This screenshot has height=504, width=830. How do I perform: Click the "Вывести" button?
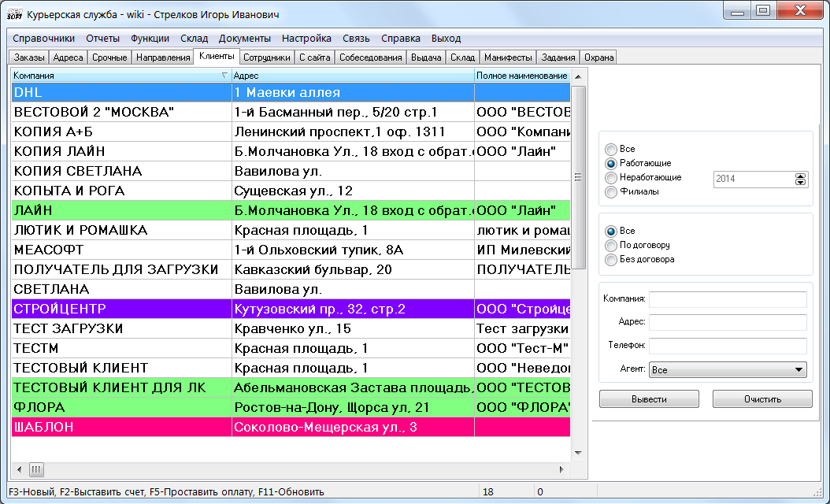pyautogui.click(x=649, y=399)
